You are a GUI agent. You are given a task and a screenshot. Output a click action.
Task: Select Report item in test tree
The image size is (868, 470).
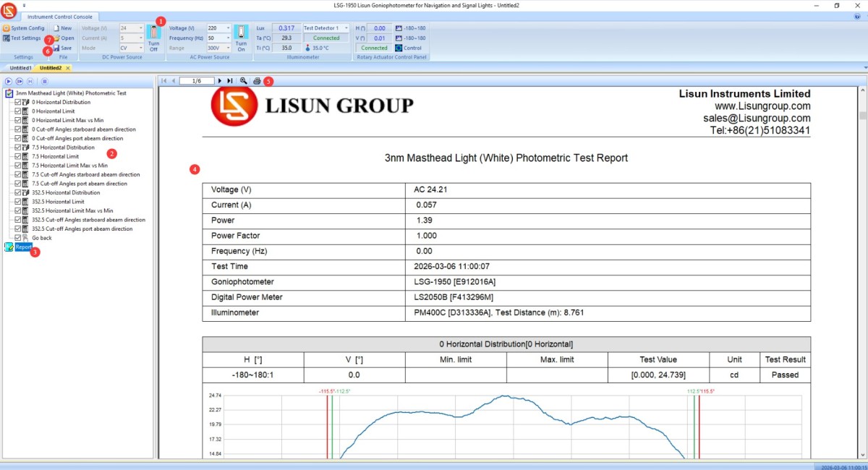pos(24,247)
